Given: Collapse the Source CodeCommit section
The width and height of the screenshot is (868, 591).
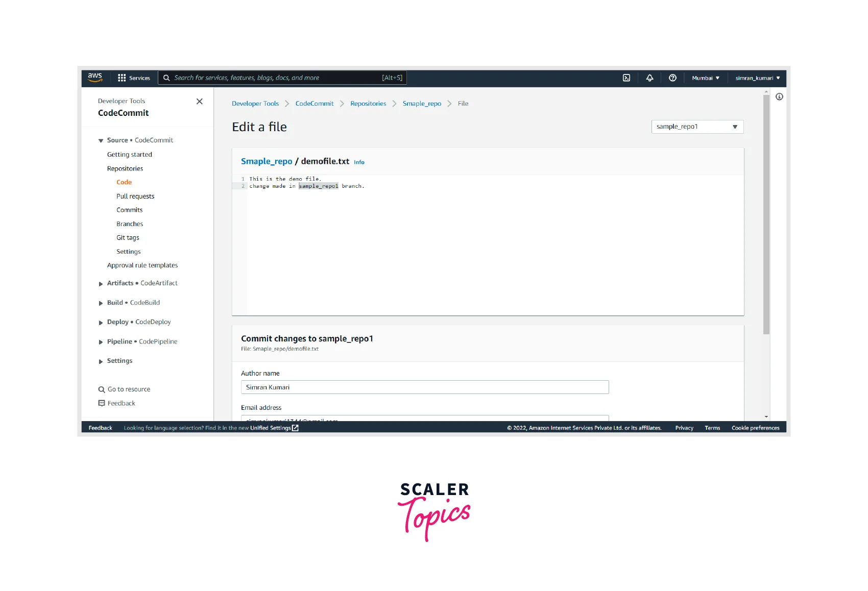Looking at the screenshot, I should (101, 141).
